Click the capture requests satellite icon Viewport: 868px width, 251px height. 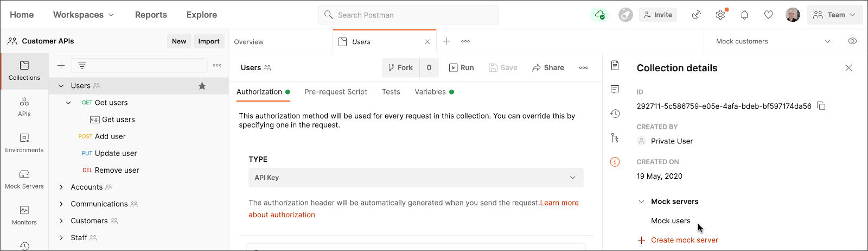click(697, 15)
